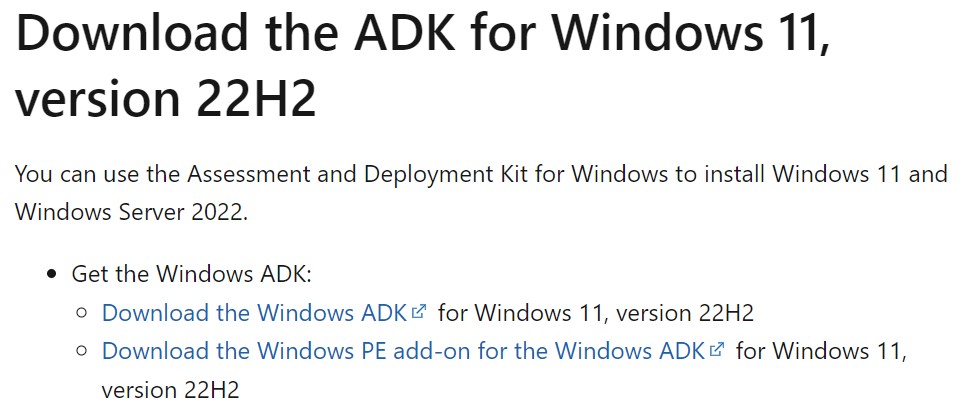The height and width of the screenshot is (409, 970).
Task: Click the last line reading version 22H2
Action: [x=170, y=390]
